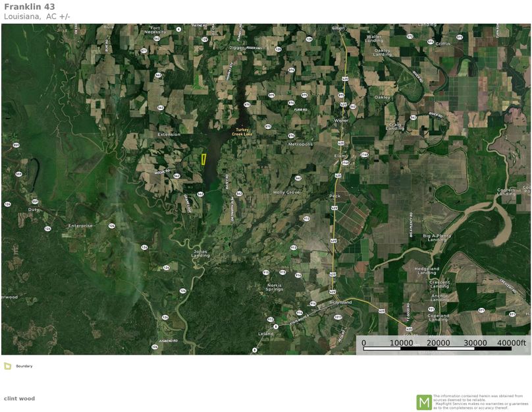Click the Norris Springs map label
This screenshot has width=532, height=412.
tap(274, 287)
